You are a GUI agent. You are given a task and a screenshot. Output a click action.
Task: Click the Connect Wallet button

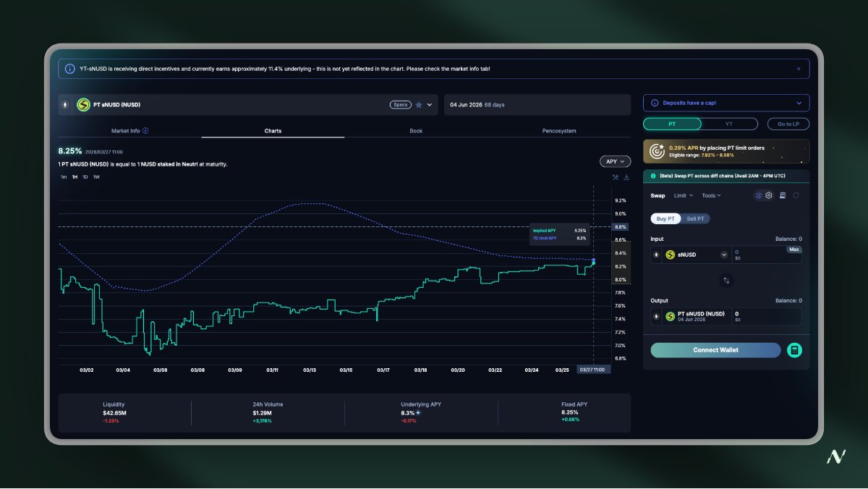pos(715,350)
